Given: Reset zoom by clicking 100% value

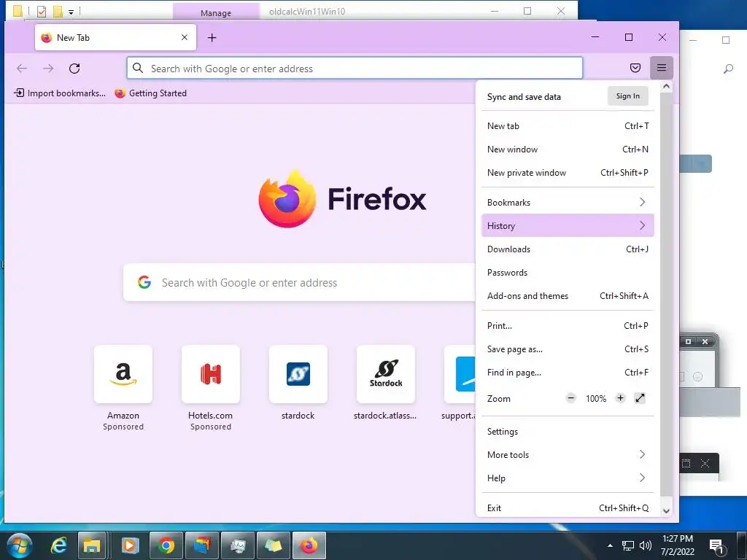Looking at the screenshot, I should 596,399.
